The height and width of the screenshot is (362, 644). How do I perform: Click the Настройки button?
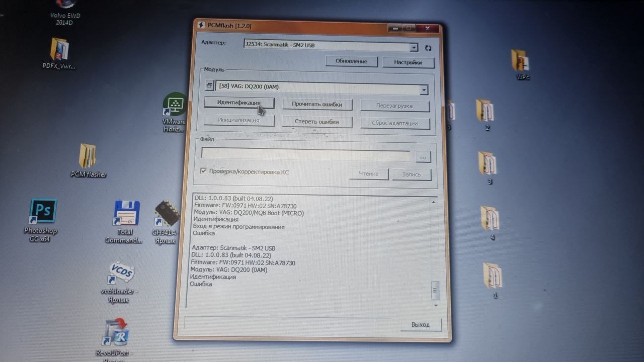408,63
